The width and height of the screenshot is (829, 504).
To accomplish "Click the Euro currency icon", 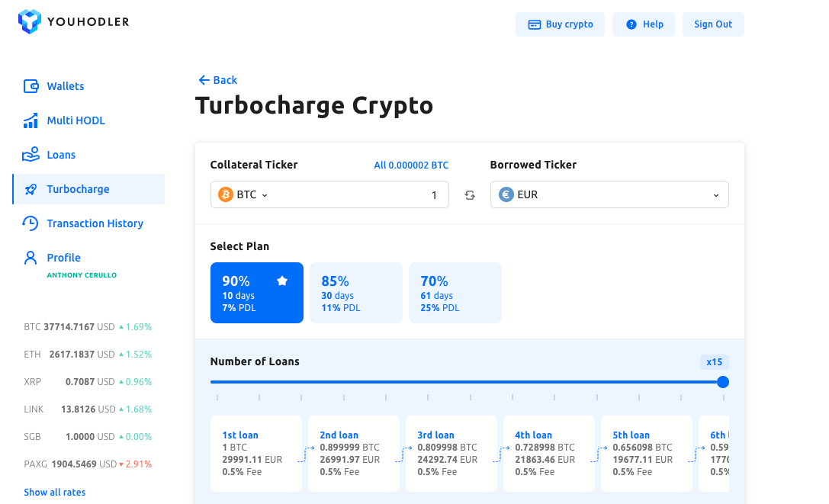I will 506,194.
